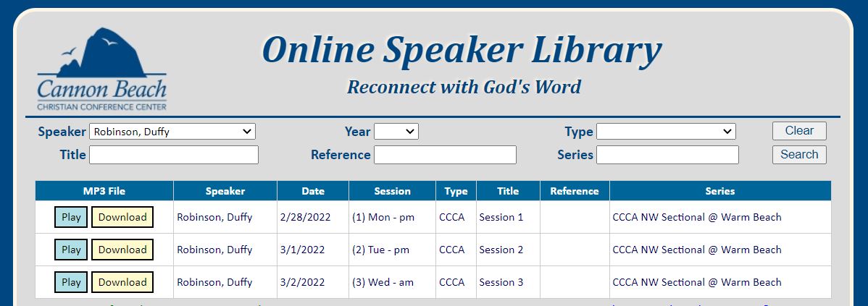Play Session 1 MP3 recording
The width and height of the screenshot is (868, 306).
click(x=71, y=217)
